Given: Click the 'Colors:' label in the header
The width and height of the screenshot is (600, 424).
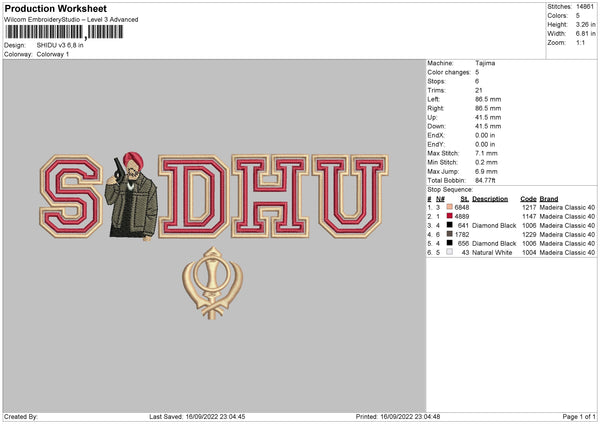Looking at the screenshot, I should point(558,16).
